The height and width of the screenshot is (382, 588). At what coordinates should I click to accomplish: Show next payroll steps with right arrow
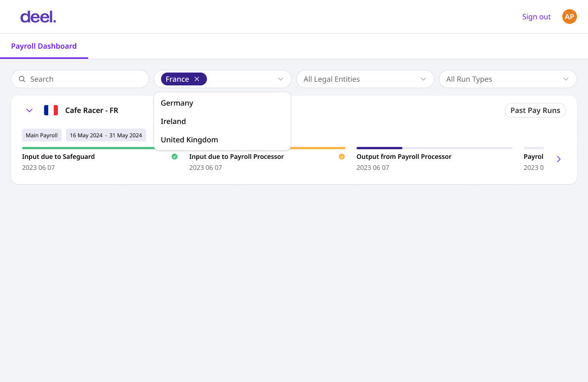(x=559, y=159)
